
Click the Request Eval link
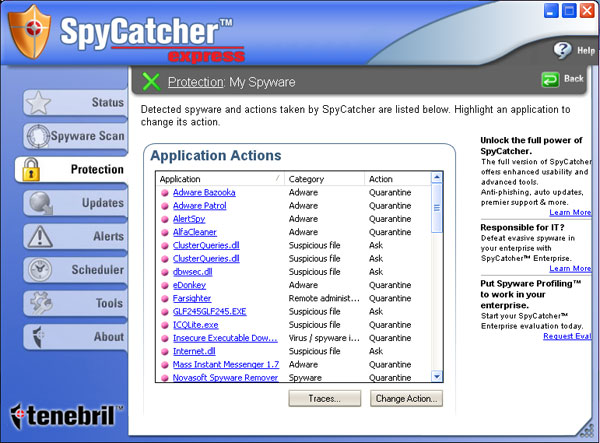567,336
